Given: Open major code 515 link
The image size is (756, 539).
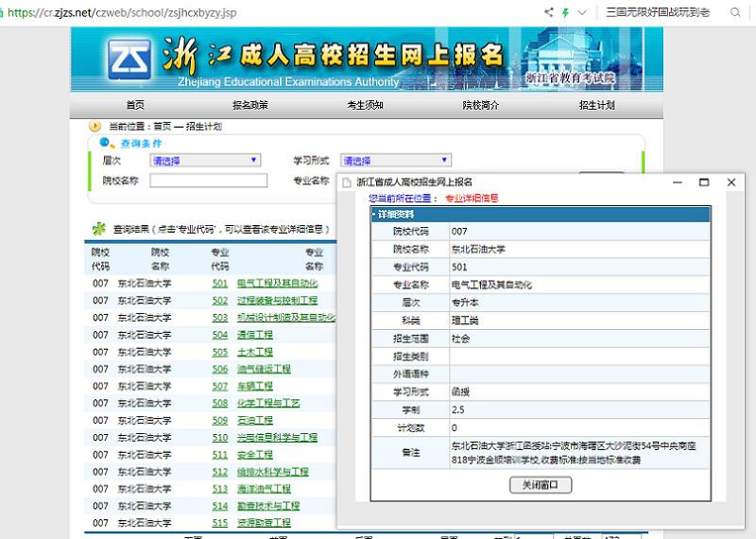Looking at the screenshot, I should click(220, 523).
